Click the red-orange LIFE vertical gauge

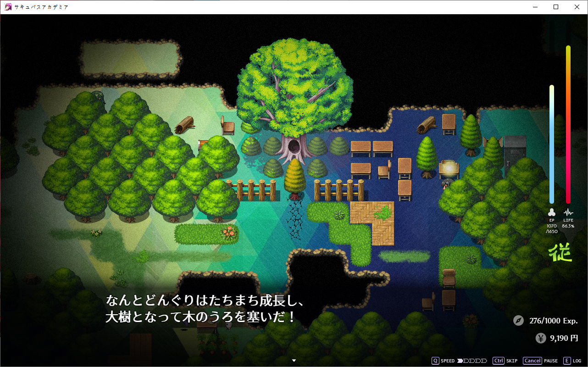[568, 124]
